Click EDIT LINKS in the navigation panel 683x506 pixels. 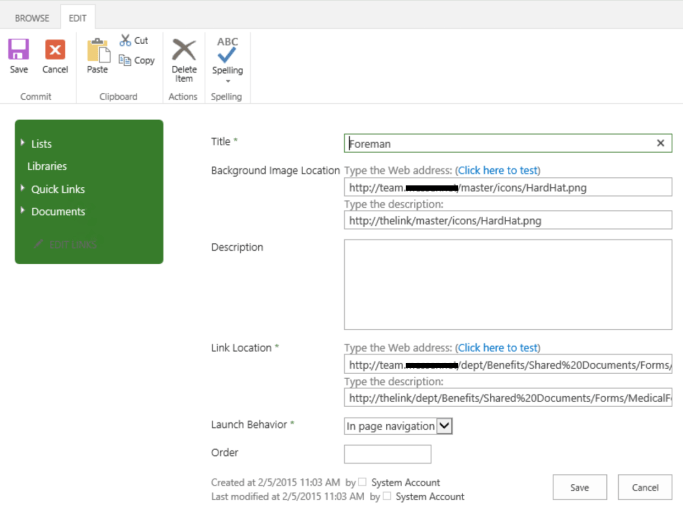[65, 245]
